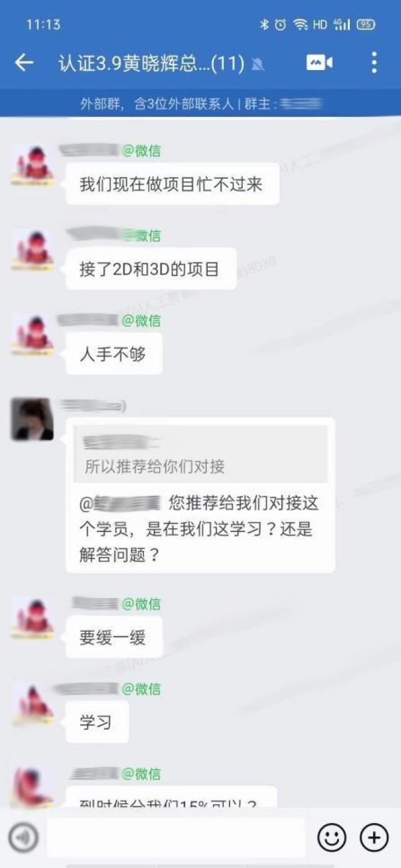401x868 pixels.
Task: Tap the Bluetooth icon in status bar
Action: coord(264,24)
